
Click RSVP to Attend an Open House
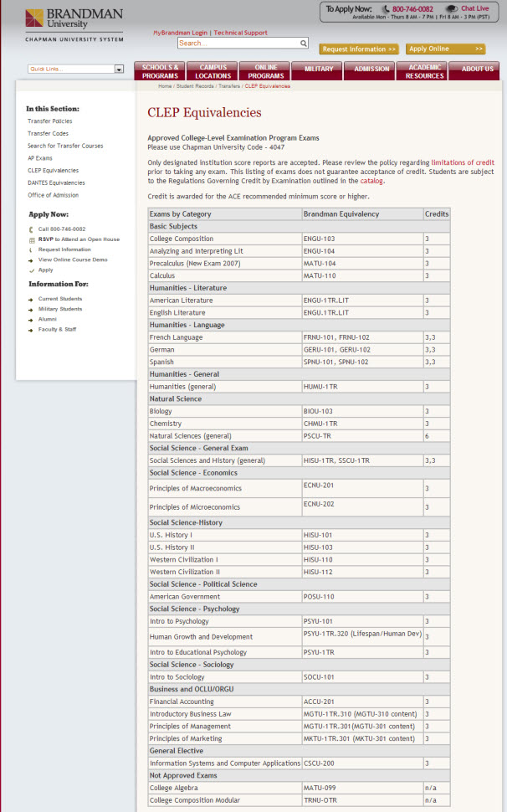79,239
